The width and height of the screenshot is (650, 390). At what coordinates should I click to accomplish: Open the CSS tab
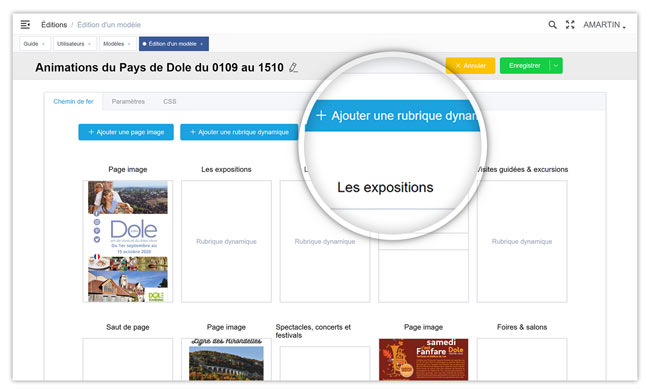click(x=170, y=101)
